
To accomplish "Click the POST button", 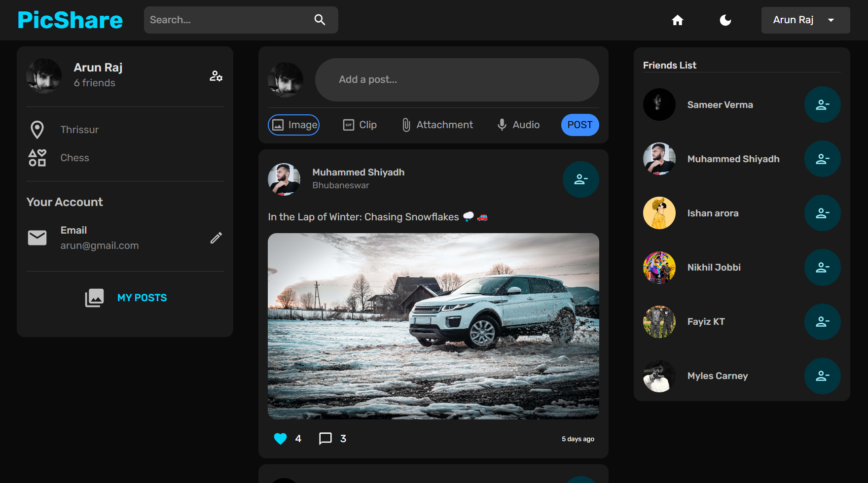I will tap(579, 125).
